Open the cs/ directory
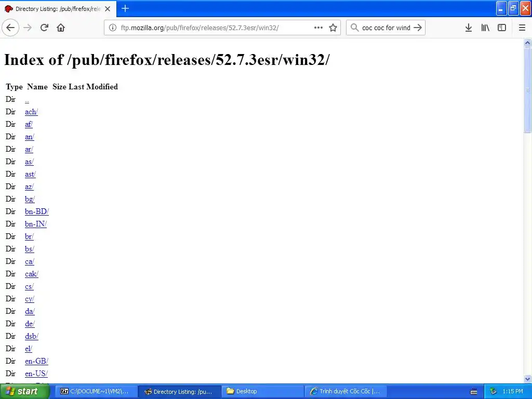The image size is (532, 399). [x=29, y=287]
